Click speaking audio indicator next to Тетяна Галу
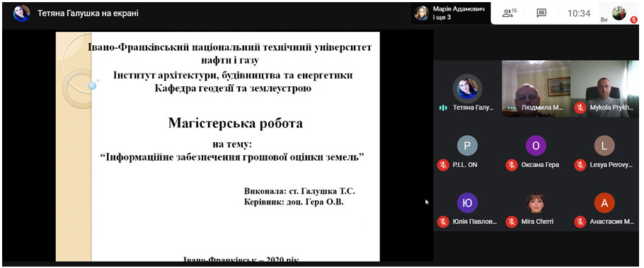The width and height of the screenshot is (644, 268). coord(443,107)
